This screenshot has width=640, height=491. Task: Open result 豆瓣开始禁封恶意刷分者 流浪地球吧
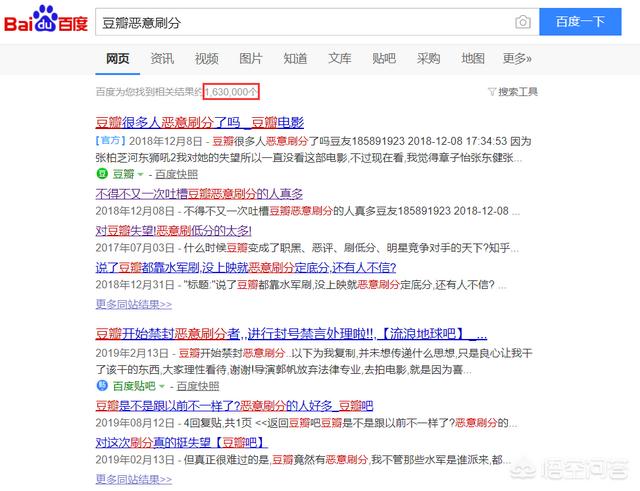pyautogui.click(x=291, y=334)
